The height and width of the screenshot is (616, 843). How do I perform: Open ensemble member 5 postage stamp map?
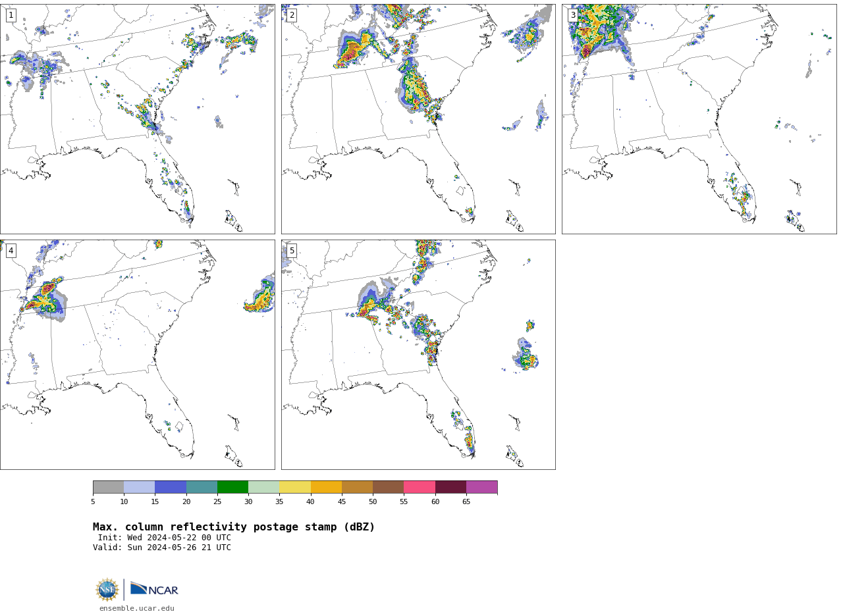click(x=418, y=355)
